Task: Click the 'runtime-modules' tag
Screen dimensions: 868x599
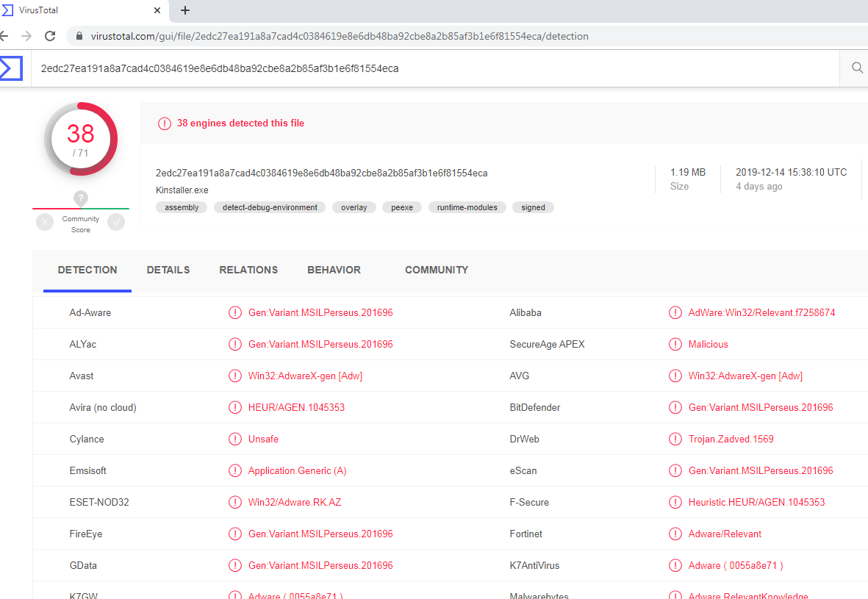Action: (x=467, y=207)
